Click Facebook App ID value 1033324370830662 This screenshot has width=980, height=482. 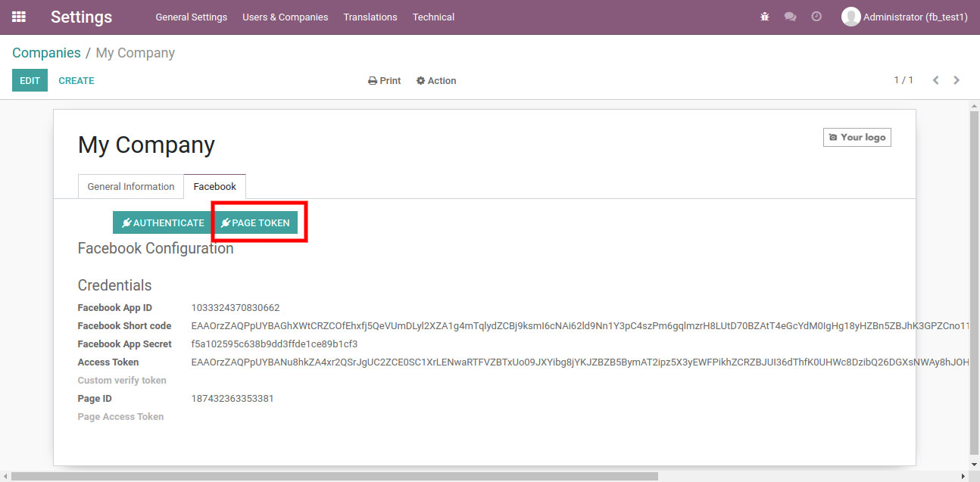(x=236, y=308)
